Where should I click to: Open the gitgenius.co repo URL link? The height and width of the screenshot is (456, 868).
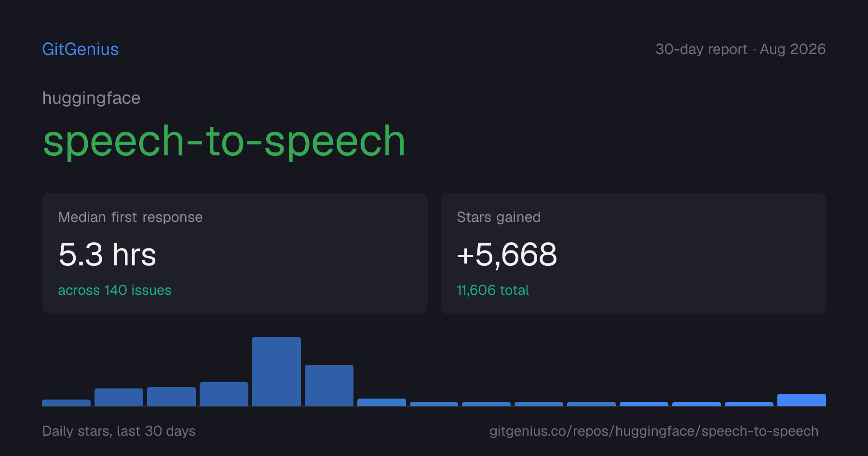[x=654, y=431]
